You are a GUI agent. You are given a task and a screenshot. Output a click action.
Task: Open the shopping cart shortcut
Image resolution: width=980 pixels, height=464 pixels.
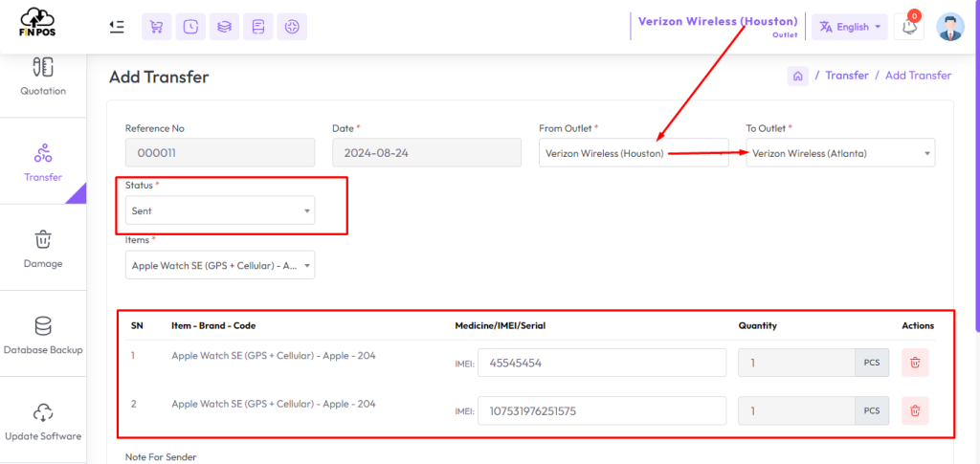(x=157, y=27)
